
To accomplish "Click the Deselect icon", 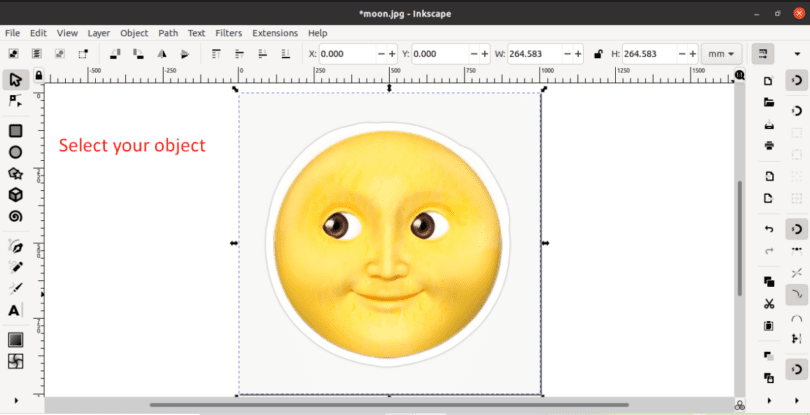I will (x=60, y=54).
